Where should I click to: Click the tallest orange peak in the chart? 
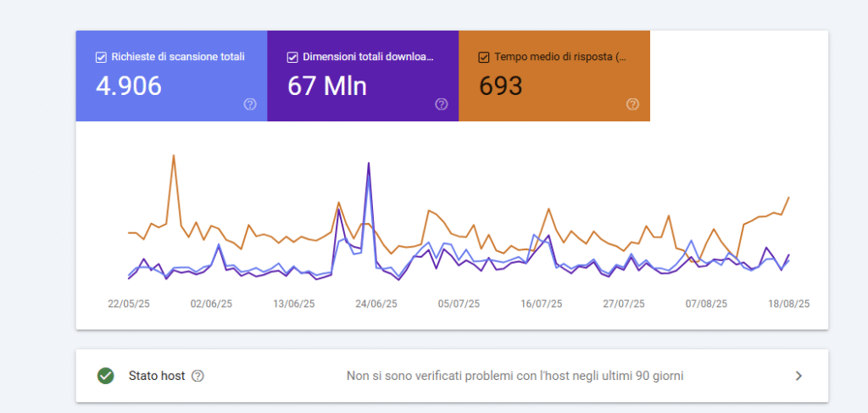click(x=174, y=156)
